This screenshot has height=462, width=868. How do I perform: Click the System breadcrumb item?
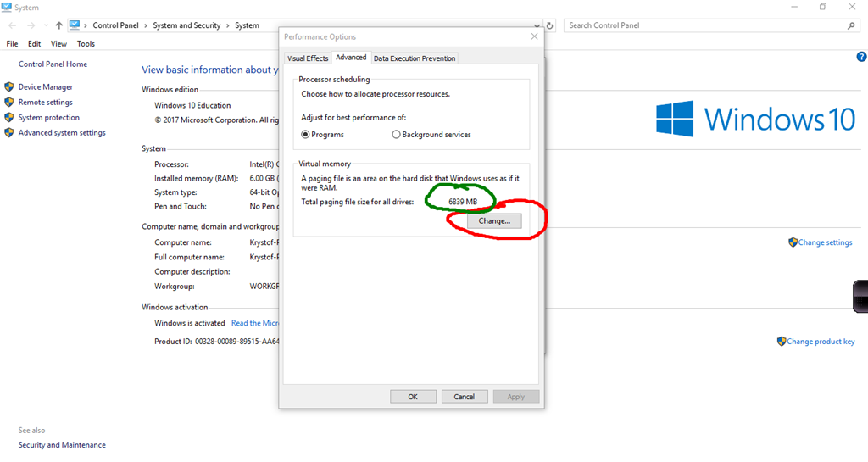point(247,25)
